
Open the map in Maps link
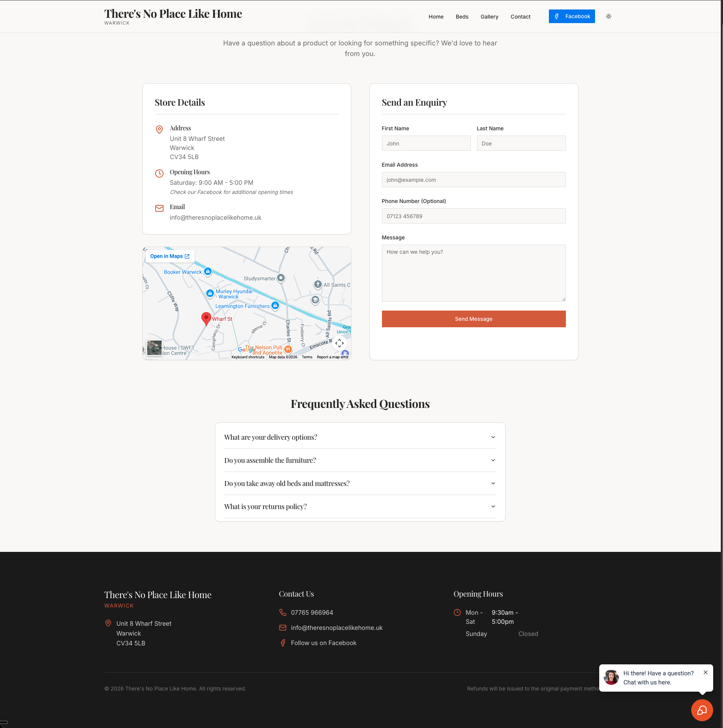coord(170,256)
